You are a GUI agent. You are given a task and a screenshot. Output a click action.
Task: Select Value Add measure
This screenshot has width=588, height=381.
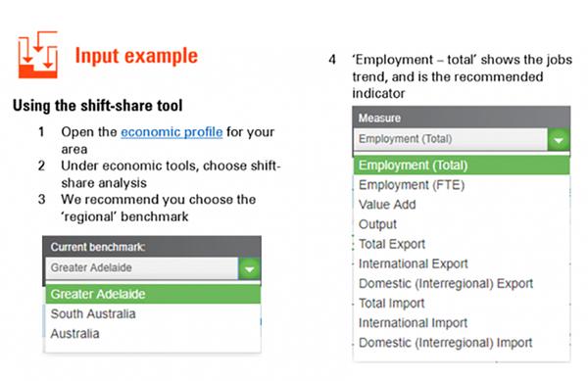point(387,205)
